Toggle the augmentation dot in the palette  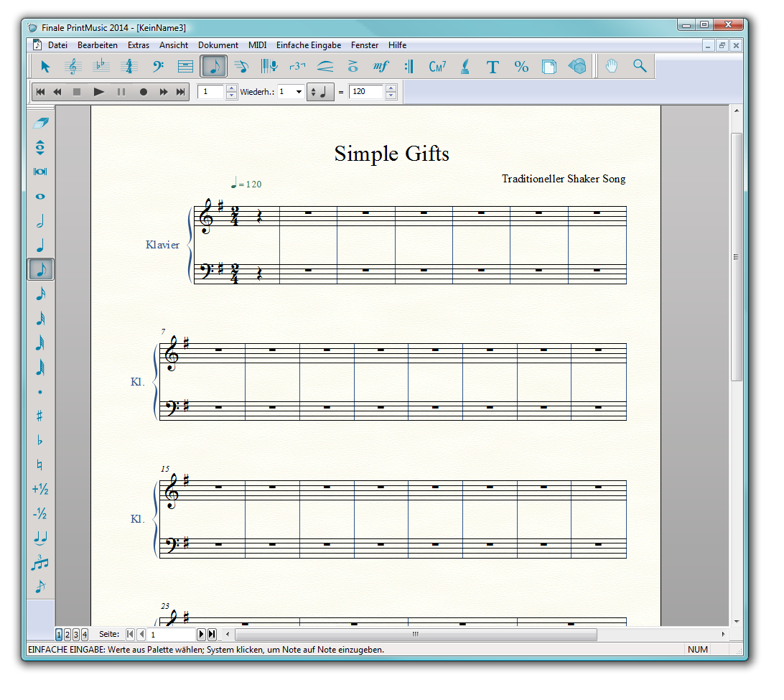(40, 392)
